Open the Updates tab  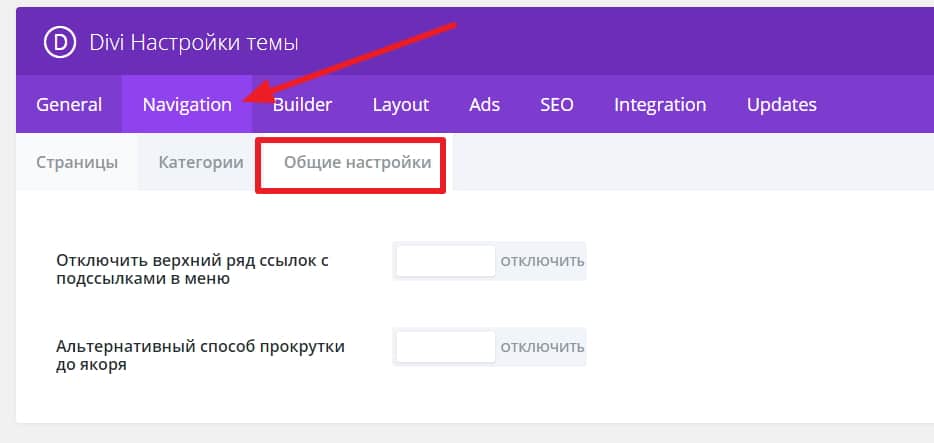781,104
